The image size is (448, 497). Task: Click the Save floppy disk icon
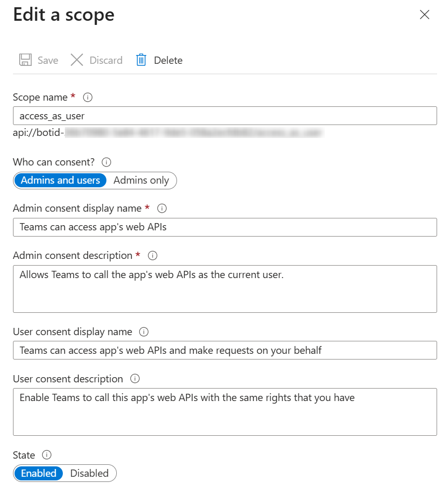pyautogui.click(x=25, y=60)
